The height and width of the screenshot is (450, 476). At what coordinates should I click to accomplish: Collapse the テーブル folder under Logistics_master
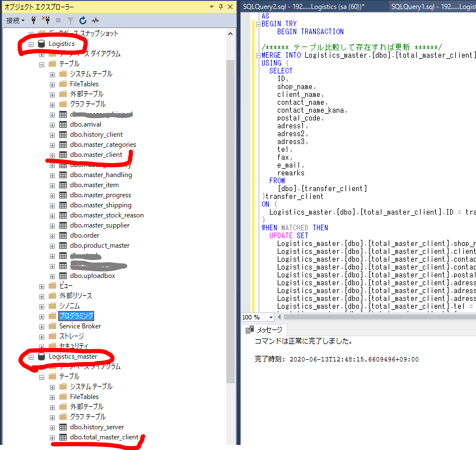41,377
